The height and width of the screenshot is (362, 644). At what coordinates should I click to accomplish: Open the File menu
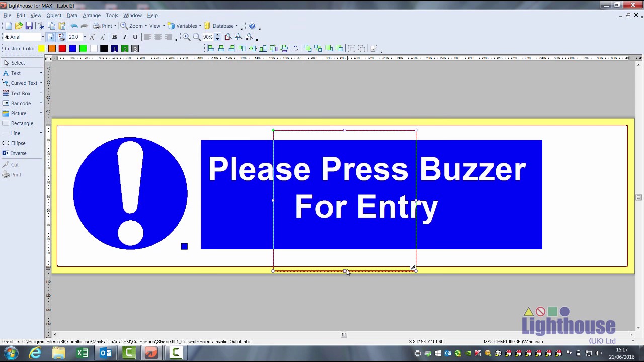click(7, 15)
